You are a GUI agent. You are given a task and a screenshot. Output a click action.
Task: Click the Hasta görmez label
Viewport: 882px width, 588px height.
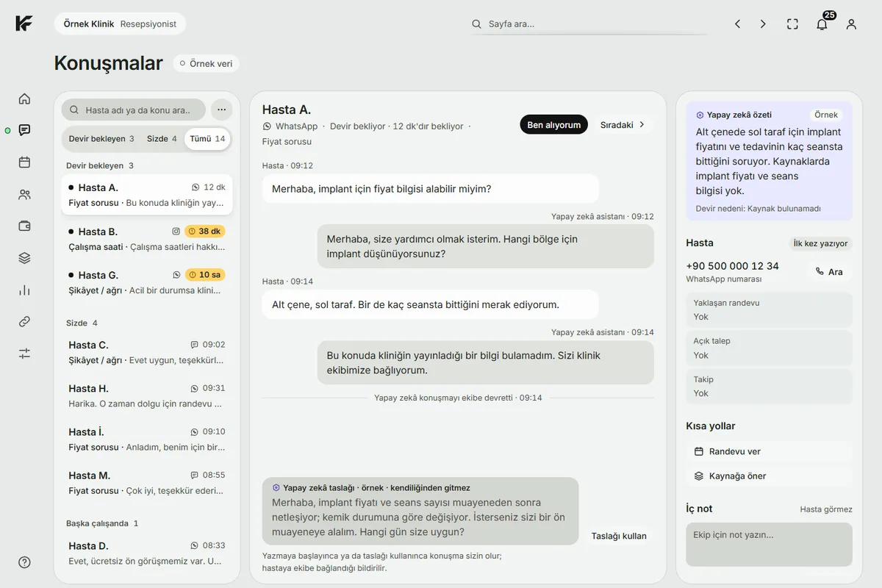pos(826,509)
